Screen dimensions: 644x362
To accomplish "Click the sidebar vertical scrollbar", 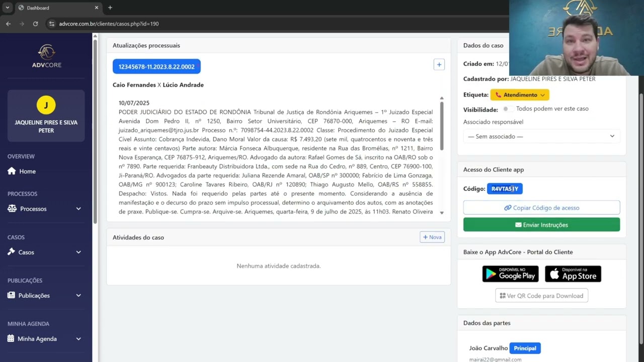I will [95, 131].
